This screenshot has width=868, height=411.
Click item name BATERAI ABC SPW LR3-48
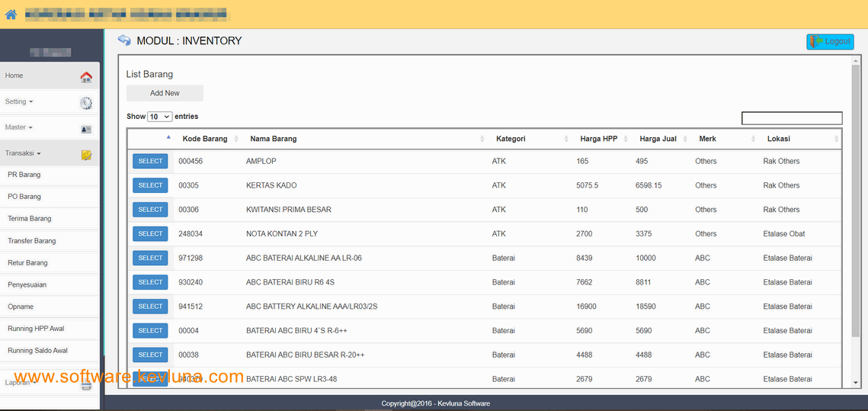point(291,380)
